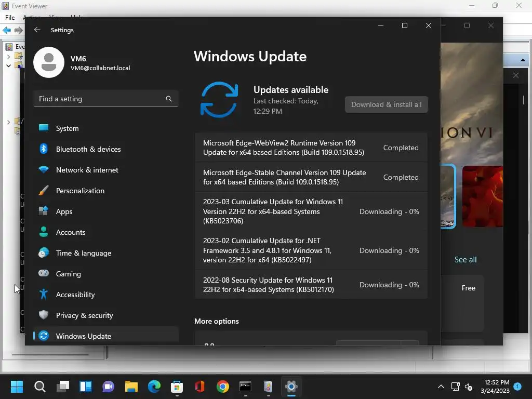Image resolution: width=532 pixels, height=399 pixels.
Task: Click the search magnifier in Find a setting
Action: point(169,99)
